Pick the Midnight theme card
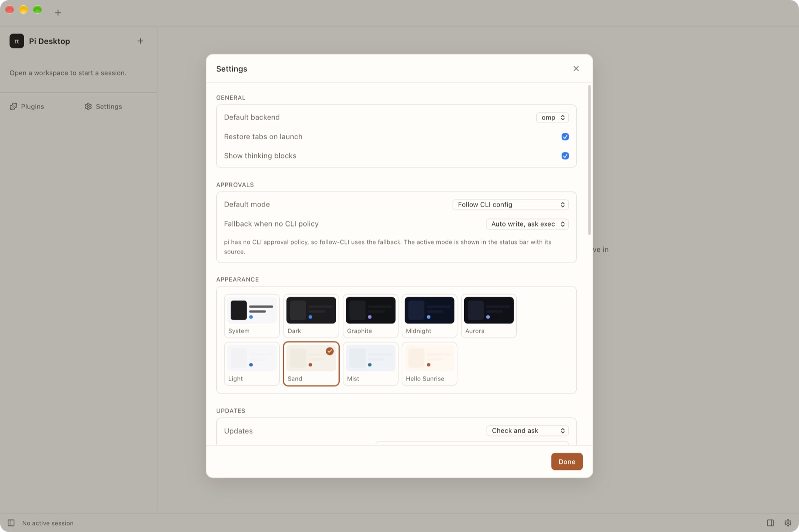The height and width of the screenshot is (532, 799). [429, 316]
